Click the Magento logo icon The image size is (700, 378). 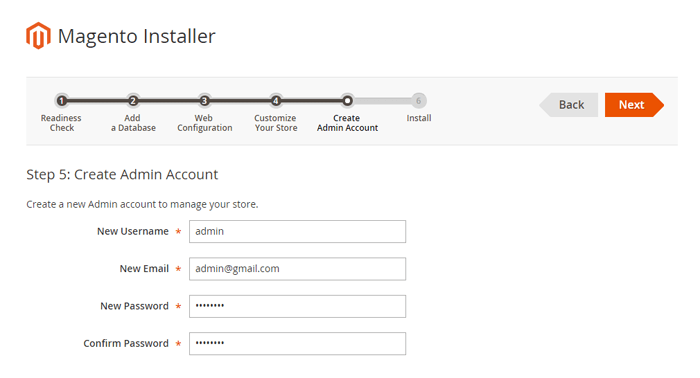tap(38, 36)
